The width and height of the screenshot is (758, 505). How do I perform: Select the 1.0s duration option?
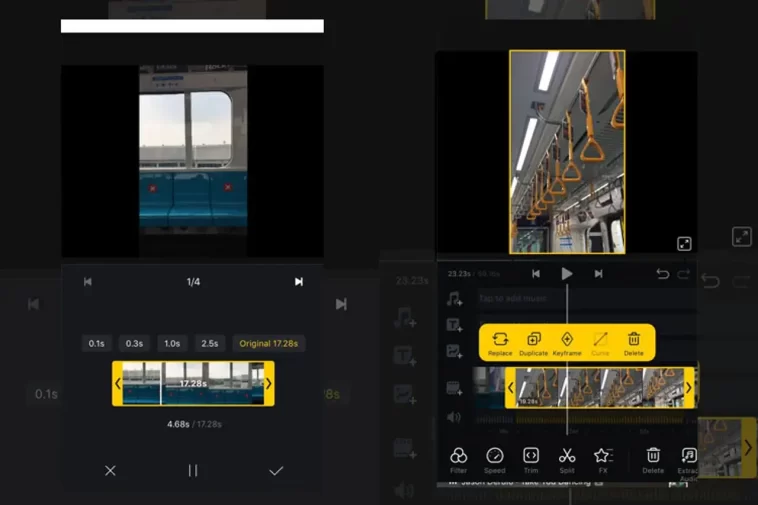click(x=172, y=344)
